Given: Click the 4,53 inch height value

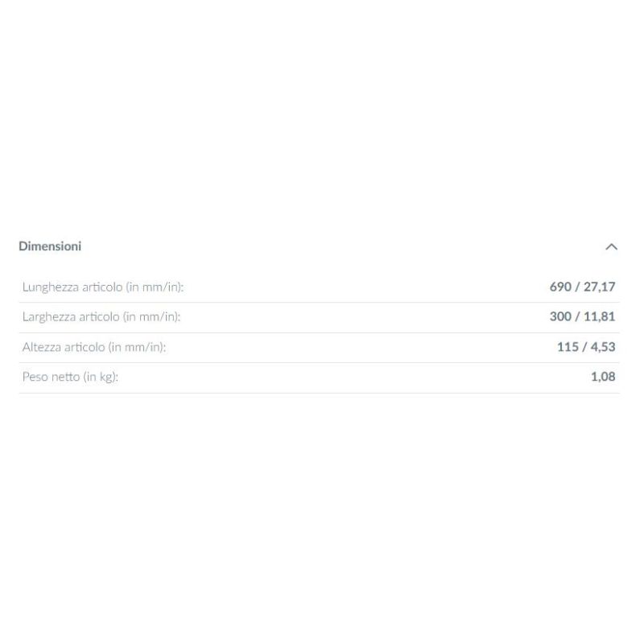Looking at the screenshot, I should pos(603,347).
